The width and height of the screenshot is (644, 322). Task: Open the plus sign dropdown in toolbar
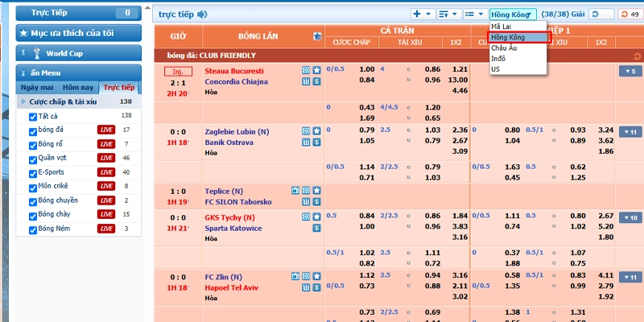(423, 14)
